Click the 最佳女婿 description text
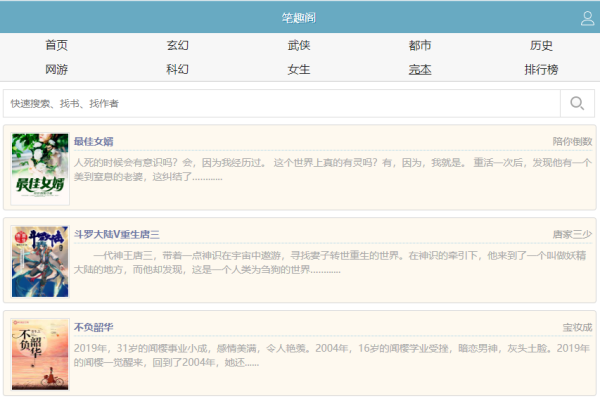The height and width of the screenshot is (401, 600). [x=333, y=170]
